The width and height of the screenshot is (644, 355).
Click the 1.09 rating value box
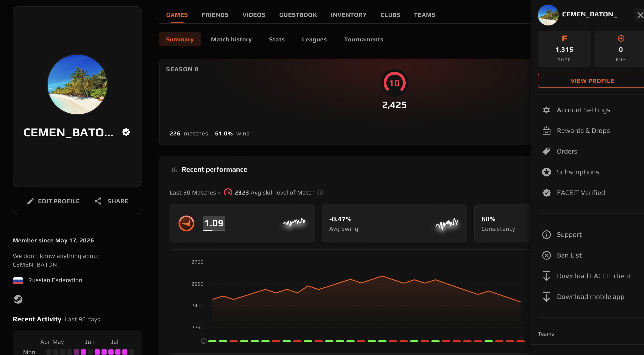(x=214, y=223)
